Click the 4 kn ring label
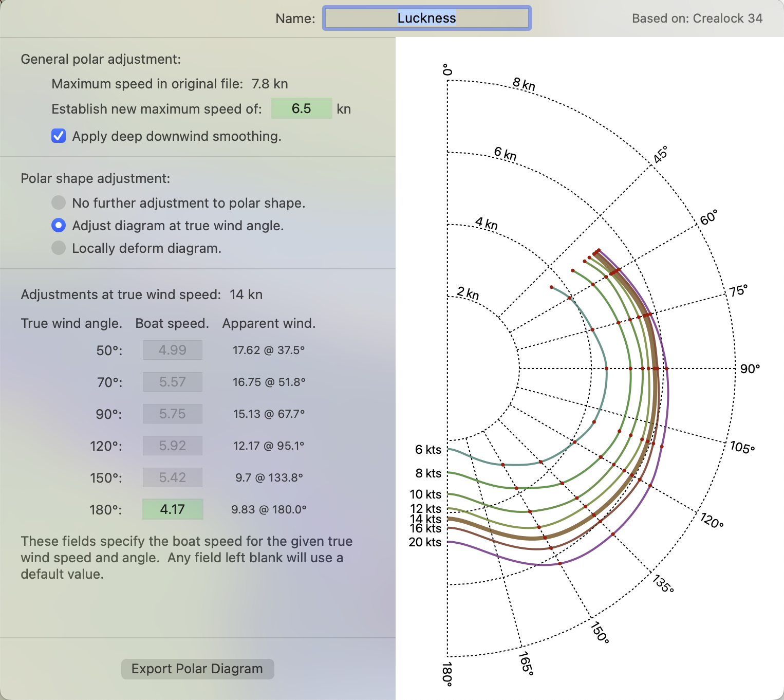 (x=486, y=224)
